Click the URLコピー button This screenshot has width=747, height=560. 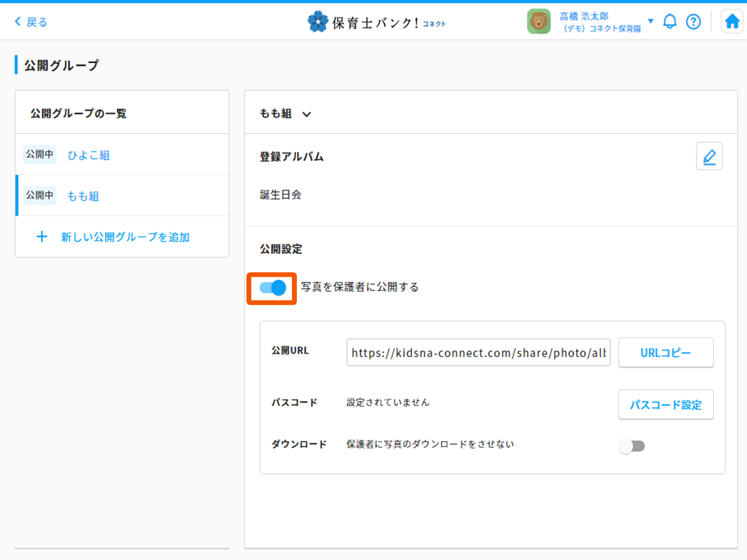665,352
